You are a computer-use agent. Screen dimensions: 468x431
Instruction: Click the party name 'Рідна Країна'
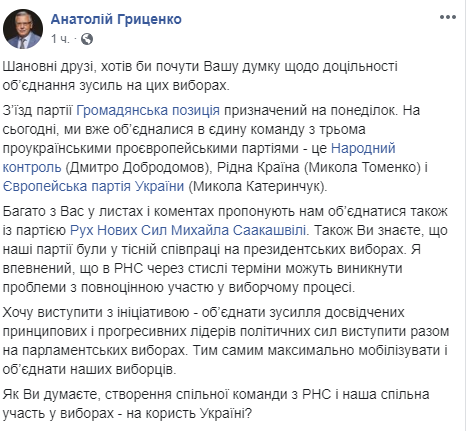pyautogui.click(x=258, y=167)
